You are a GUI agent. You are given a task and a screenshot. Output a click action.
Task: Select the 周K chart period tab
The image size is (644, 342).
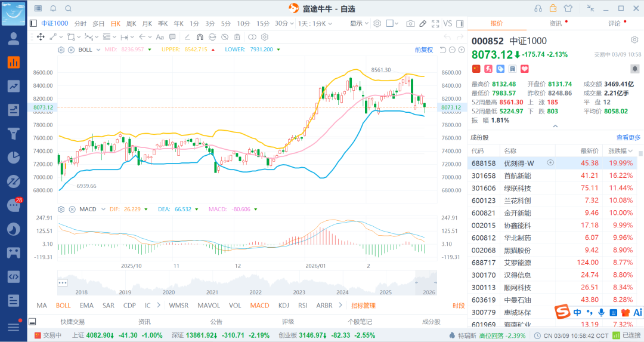coord(131,23)
